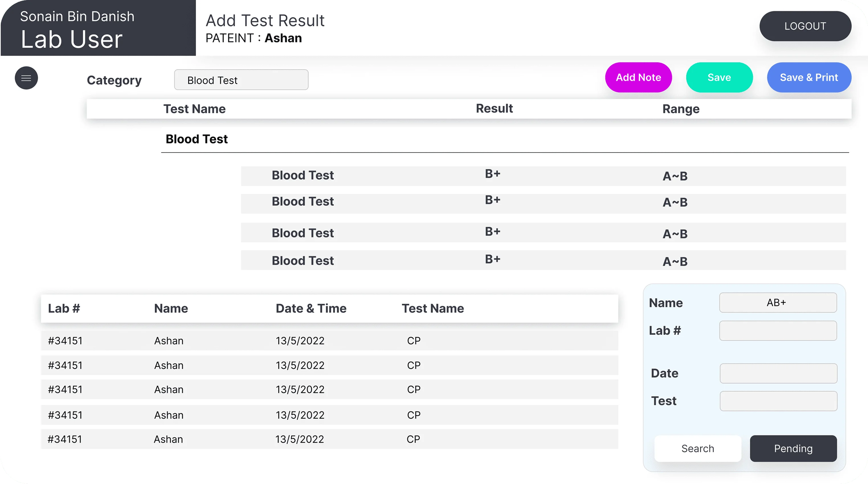Select the first #34151 lab record row
Image resolution: width=868 pixels, height=484 pixels.
(x=329, y=341)
